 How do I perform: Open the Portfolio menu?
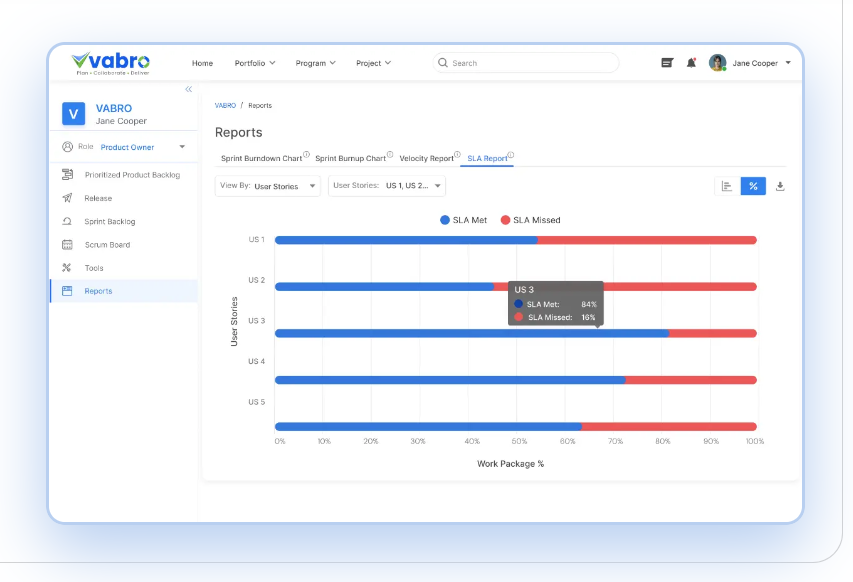(255, 63)
